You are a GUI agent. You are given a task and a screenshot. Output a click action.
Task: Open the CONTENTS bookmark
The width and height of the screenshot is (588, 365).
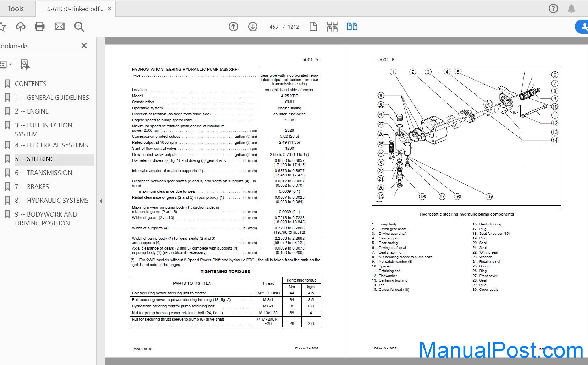(30, 84)
